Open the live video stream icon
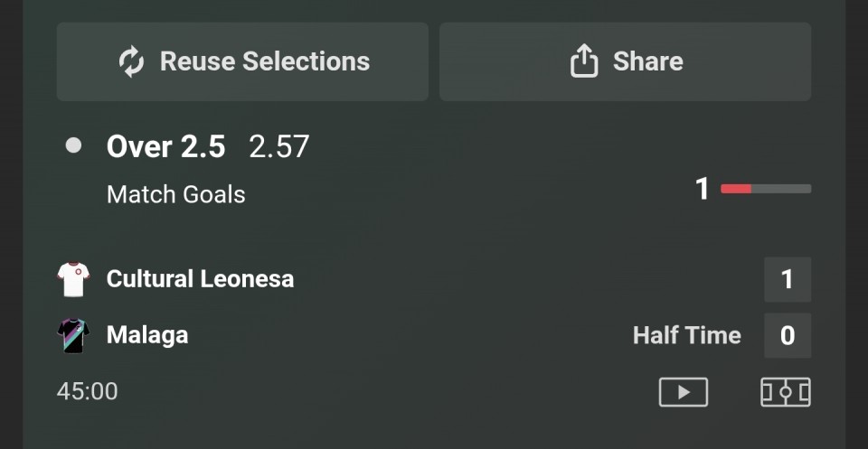 [683, 392]
